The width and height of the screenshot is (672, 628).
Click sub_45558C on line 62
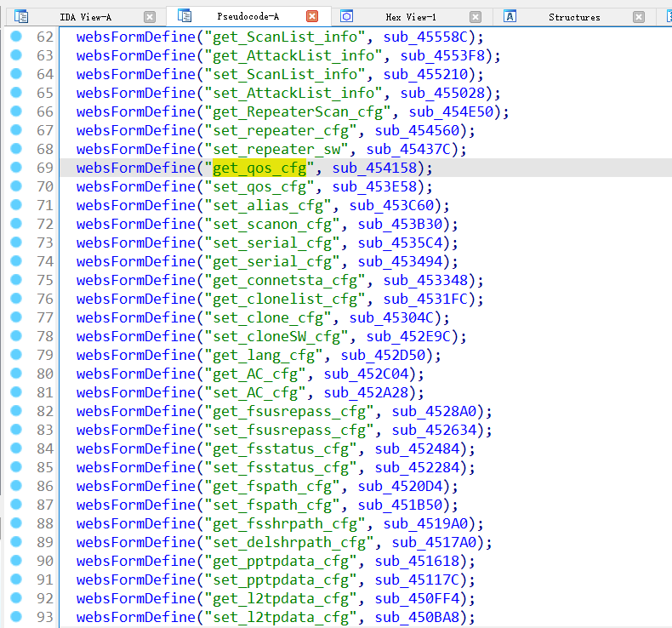(434, 37)
